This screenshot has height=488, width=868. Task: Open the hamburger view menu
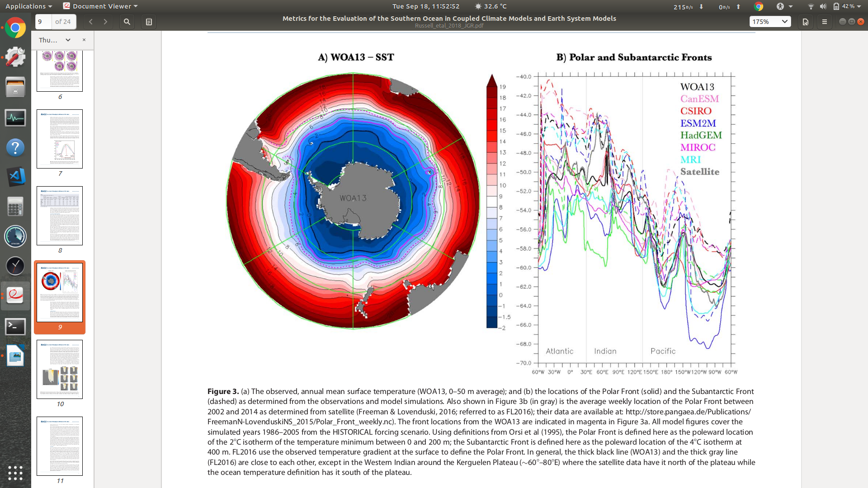tap(825, 22)
